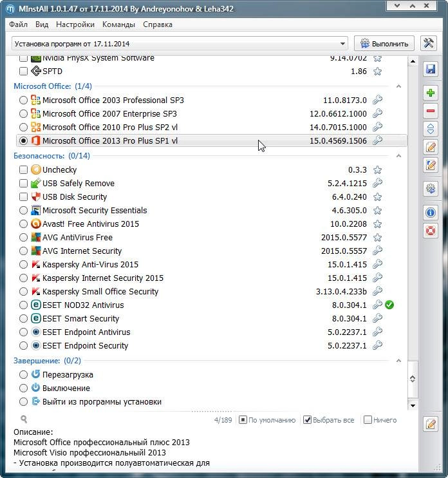The height and width of the screenshot is (478, 448).
Task: Select ESET Endpoint Security radio button
Action: click(23, 346)
